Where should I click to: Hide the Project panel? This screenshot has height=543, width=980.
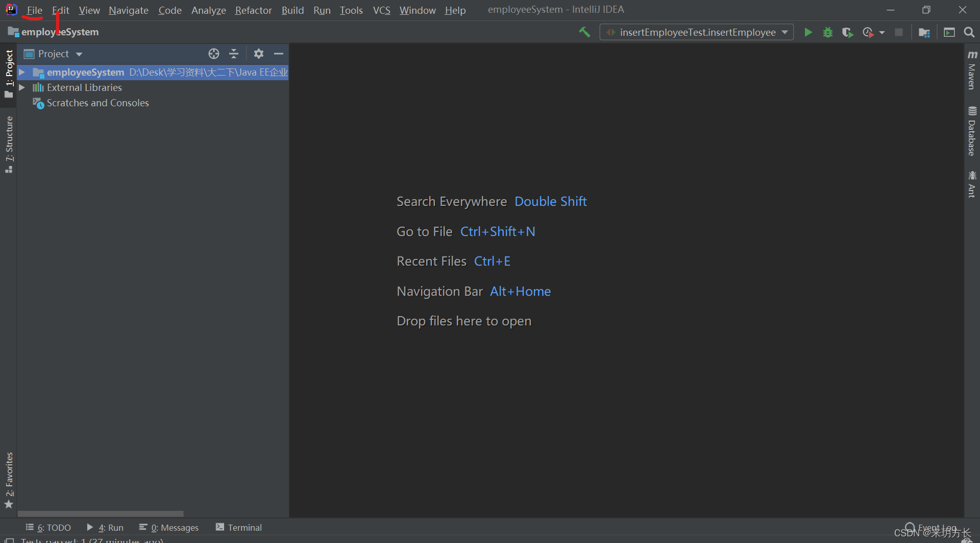point(279,54)
